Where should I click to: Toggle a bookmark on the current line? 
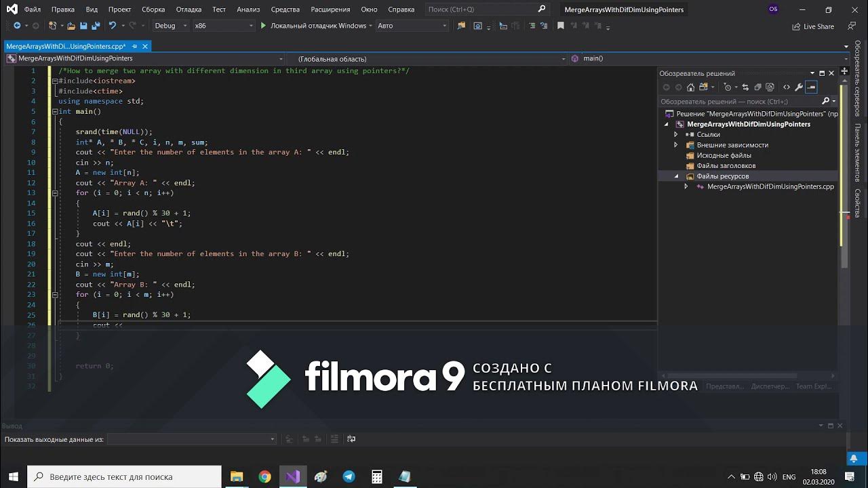pyautogui.click(x=560, y=26)
